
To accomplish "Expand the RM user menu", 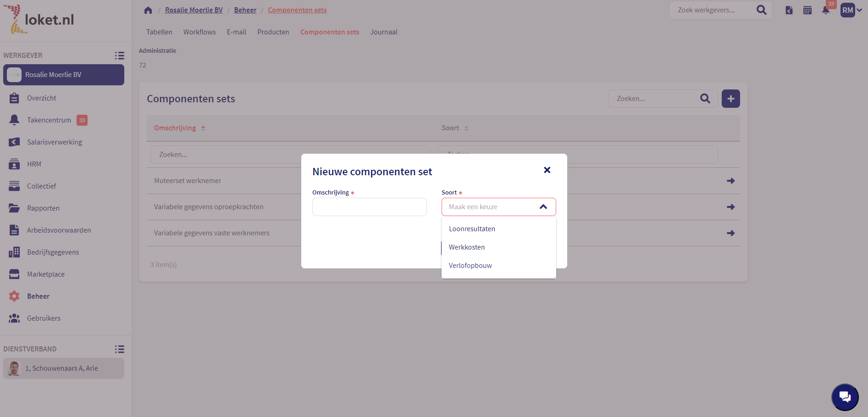I will point(851,10).
